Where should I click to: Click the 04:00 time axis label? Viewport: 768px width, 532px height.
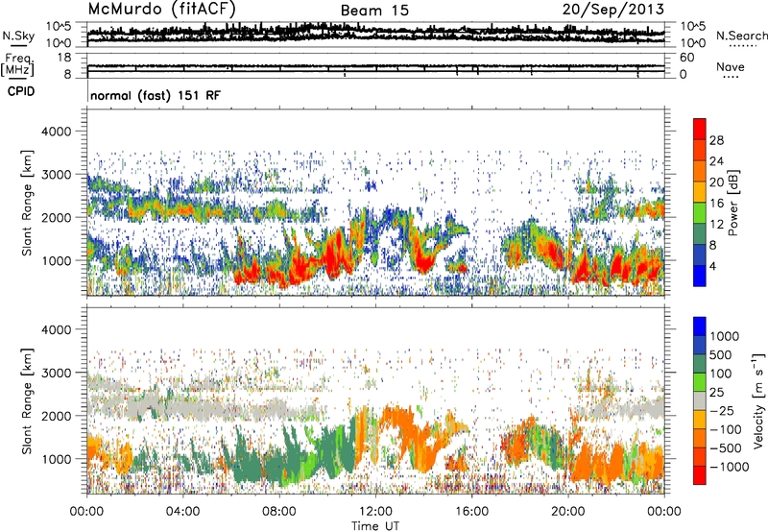pyautogui.click(x=182, y=512)
